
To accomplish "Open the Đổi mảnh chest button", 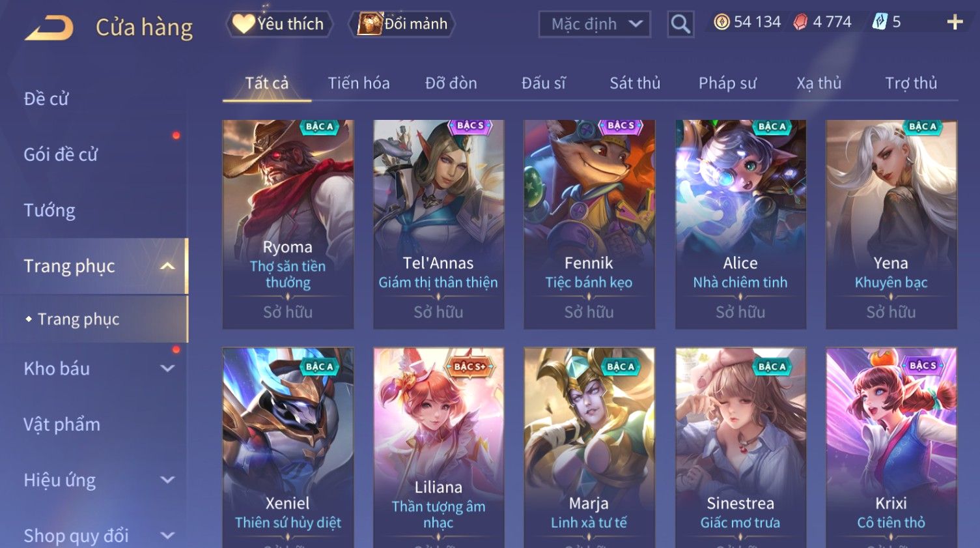I will pyautogui.click(x=403, y=24).
